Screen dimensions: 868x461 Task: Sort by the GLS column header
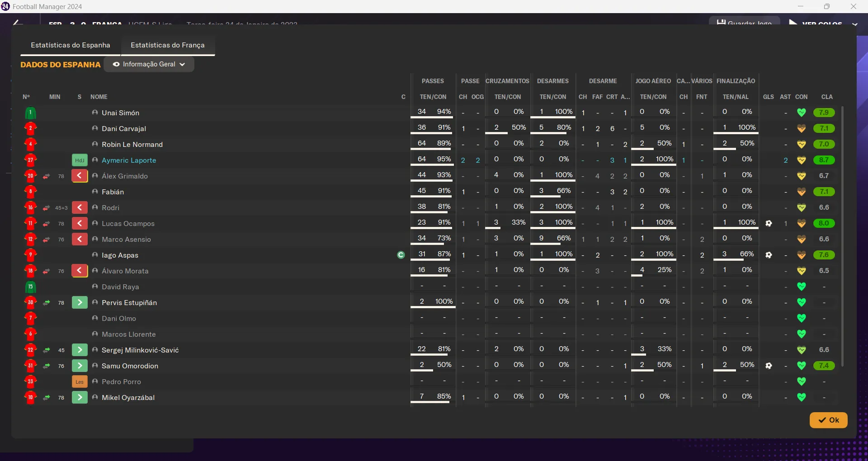[769, 97]
